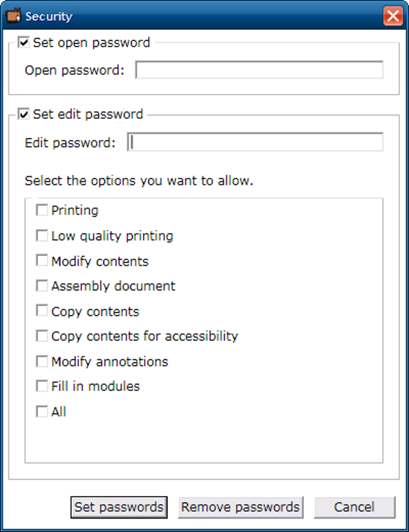Image resolution: width=409 pixels, height=532 pixels.
Task: Select the All permissions checkbox
Action: pyautogui.click(x=42, y=411)
